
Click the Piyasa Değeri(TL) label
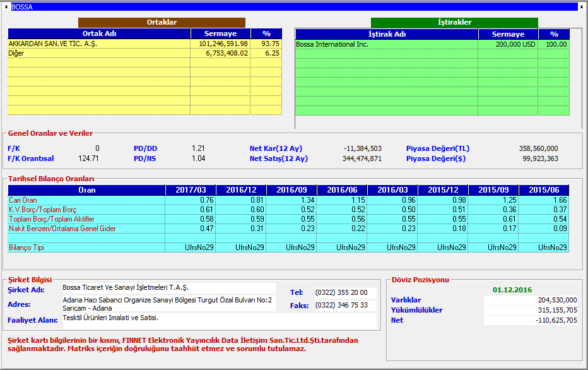(438, 148)
